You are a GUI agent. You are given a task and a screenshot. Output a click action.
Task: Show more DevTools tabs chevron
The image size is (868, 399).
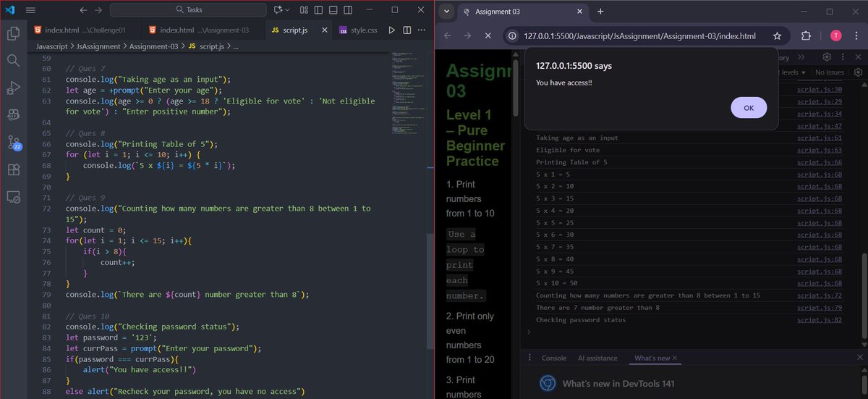tap(801, 58)
